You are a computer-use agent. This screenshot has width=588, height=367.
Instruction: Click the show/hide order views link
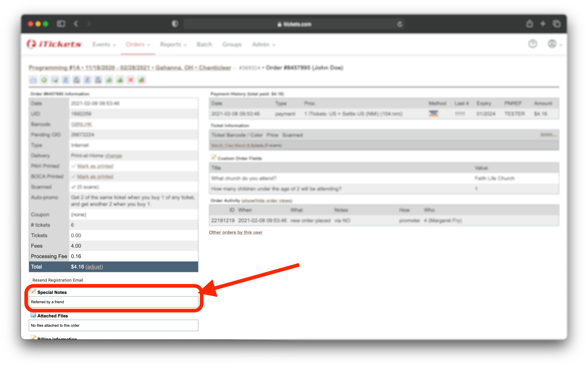pyautogui.click(x=267, y=200)
